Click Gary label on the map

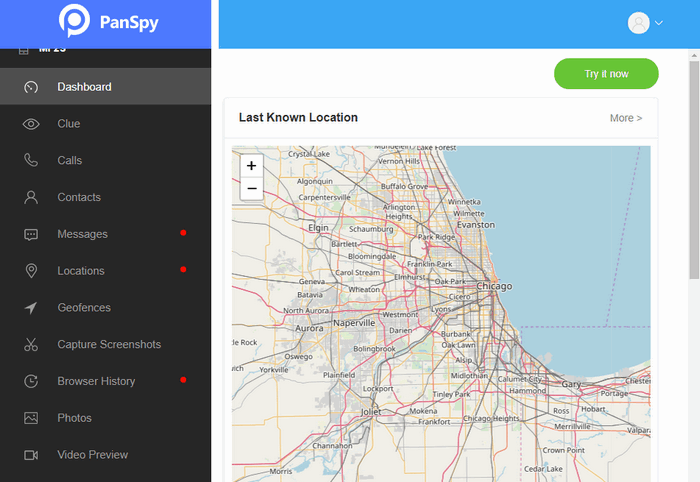[x=571, y=384]
